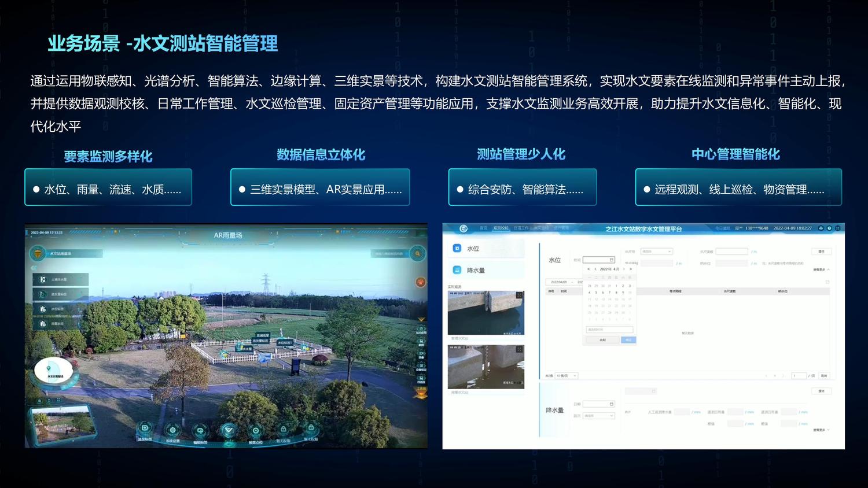Click the platform logo in 之江水文站 header
This screenshot has height=488, width=868.
464,228
